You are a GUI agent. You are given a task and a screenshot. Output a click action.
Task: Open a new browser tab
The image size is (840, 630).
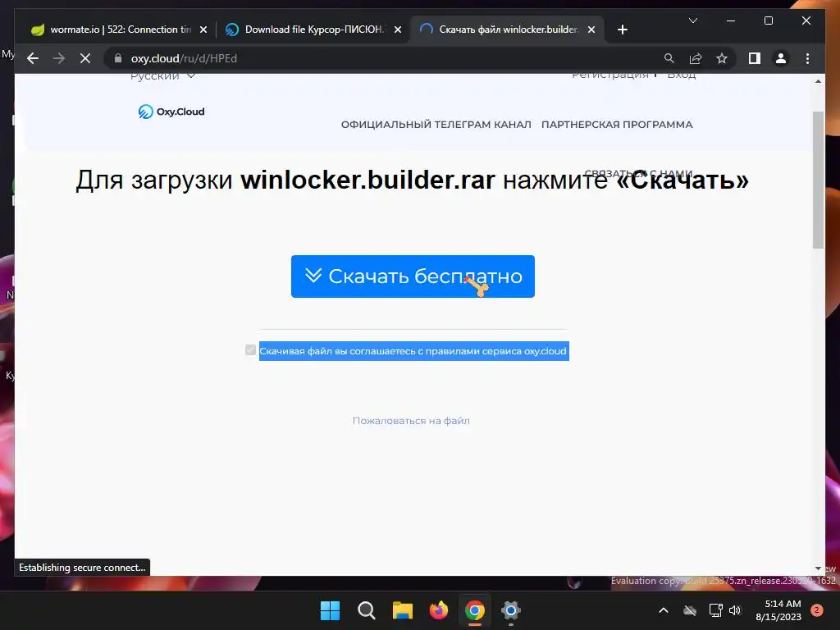click(622, 30)
